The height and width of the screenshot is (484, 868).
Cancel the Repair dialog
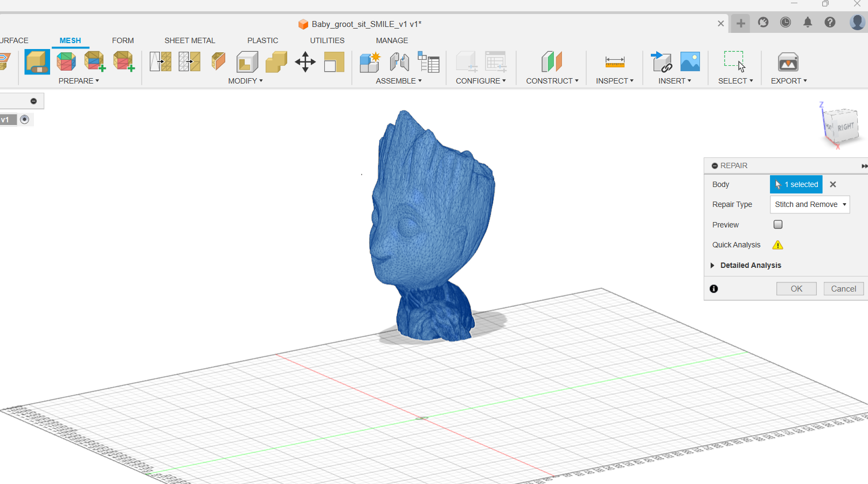click(844, 289)
